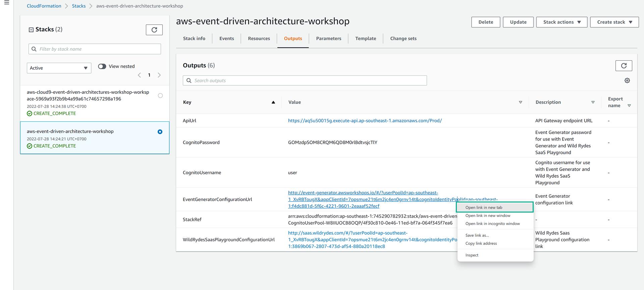
Task: Select Copy link address
Action: (x=495, y=243)
